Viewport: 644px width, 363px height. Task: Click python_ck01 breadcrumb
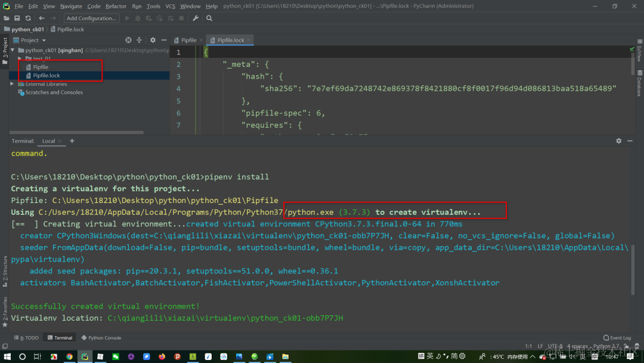(x=24, y=29)
